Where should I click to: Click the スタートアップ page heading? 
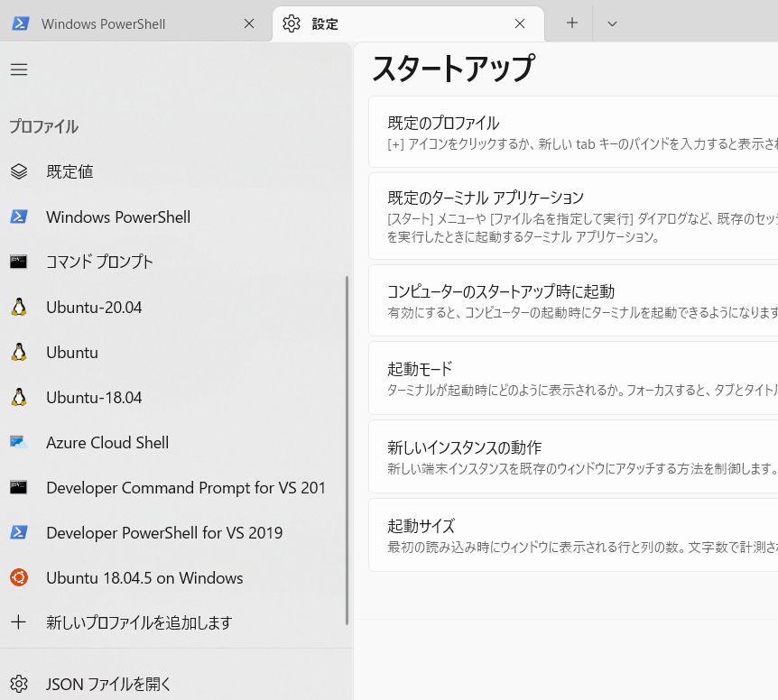(x=453, y=69)
